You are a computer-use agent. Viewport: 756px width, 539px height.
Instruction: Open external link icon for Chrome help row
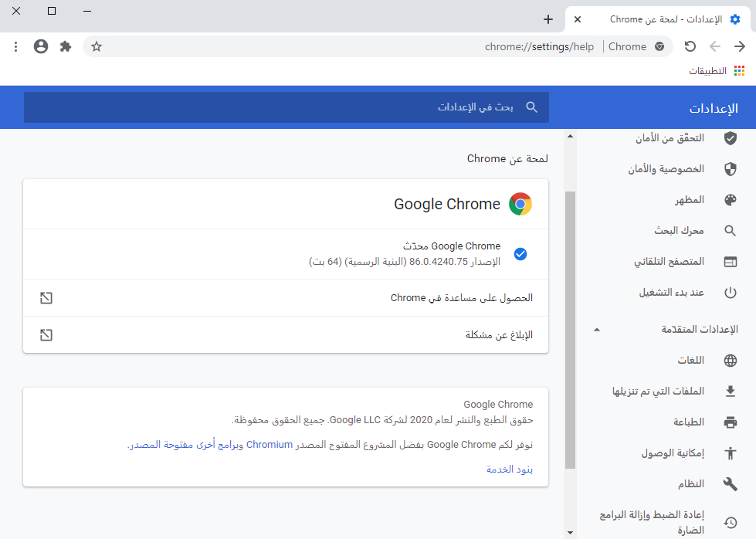(x=46, y=298)
